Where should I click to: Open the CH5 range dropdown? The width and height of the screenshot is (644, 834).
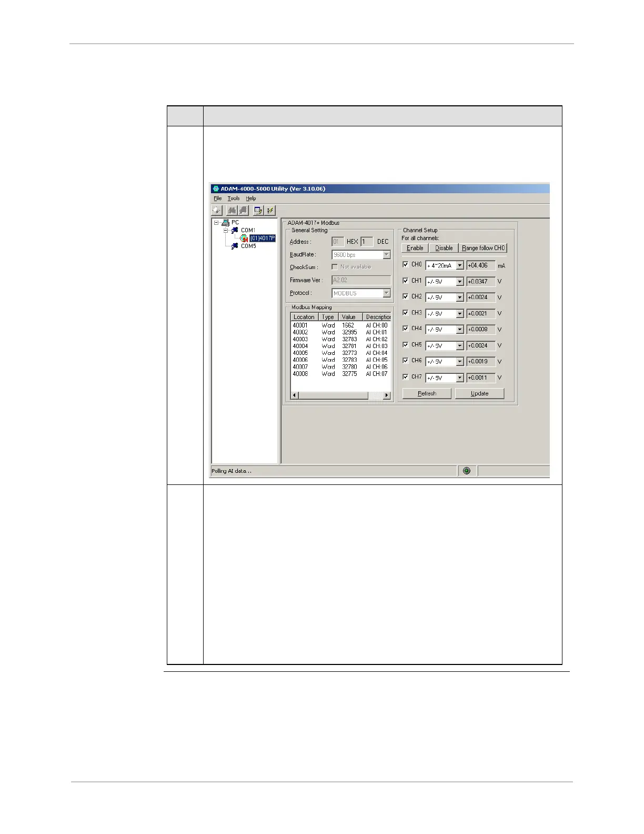(x=459, y=346)
